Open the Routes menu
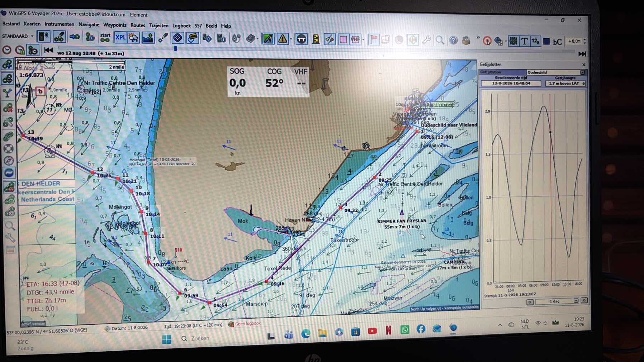This screenshot has height=362, width=644. tap(138, 25)
